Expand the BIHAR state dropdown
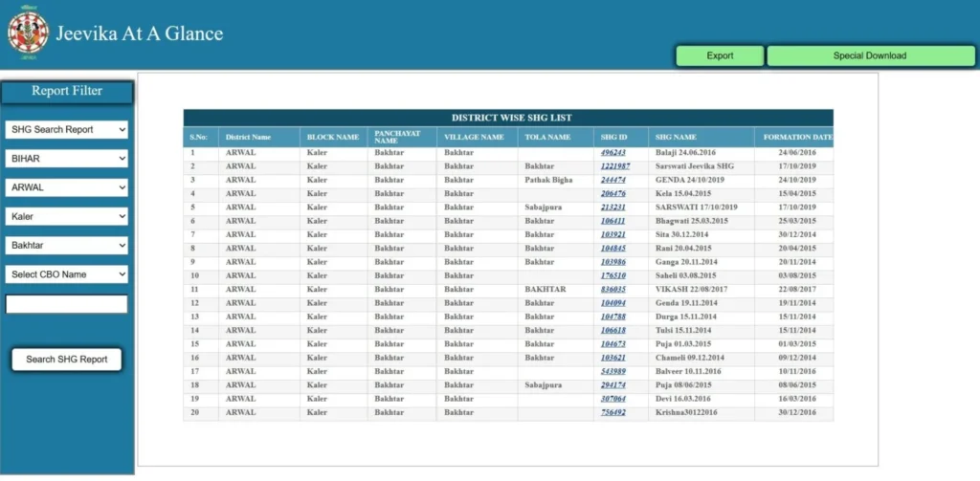Screen dimensions: 980x481 [66, 159]
